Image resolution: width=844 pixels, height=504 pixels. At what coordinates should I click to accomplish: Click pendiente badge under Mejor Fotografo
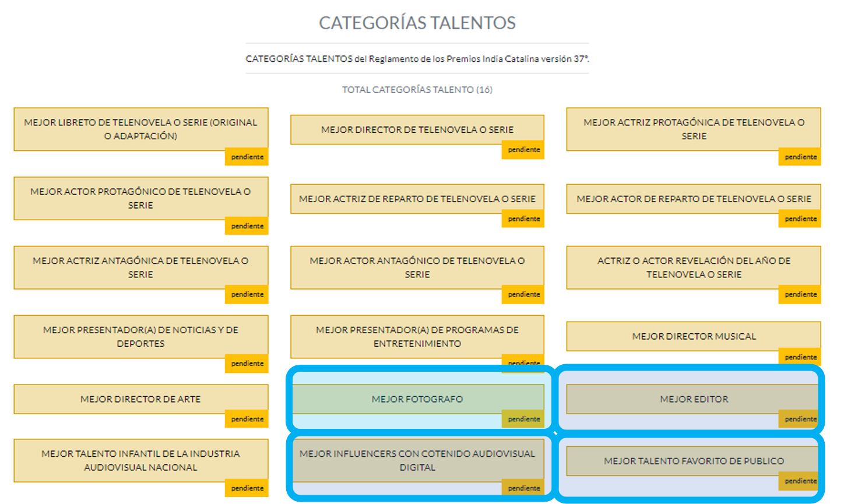(523, 420)
